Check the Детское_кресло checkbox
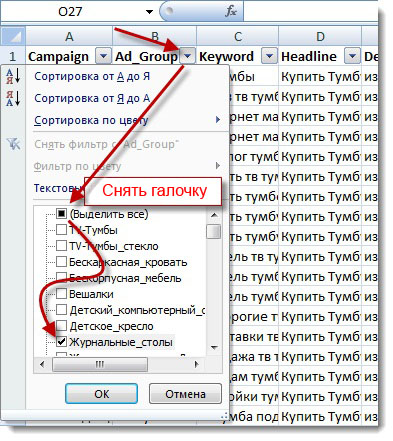 pyautogui.click(x=61, y=326)
